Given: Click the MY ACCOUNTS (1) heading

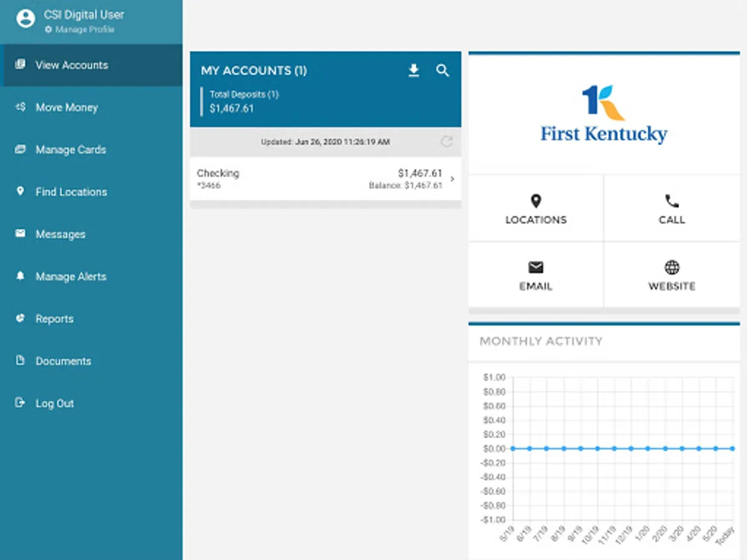Looking at the screenshot, I should click(x=254, y=71).
